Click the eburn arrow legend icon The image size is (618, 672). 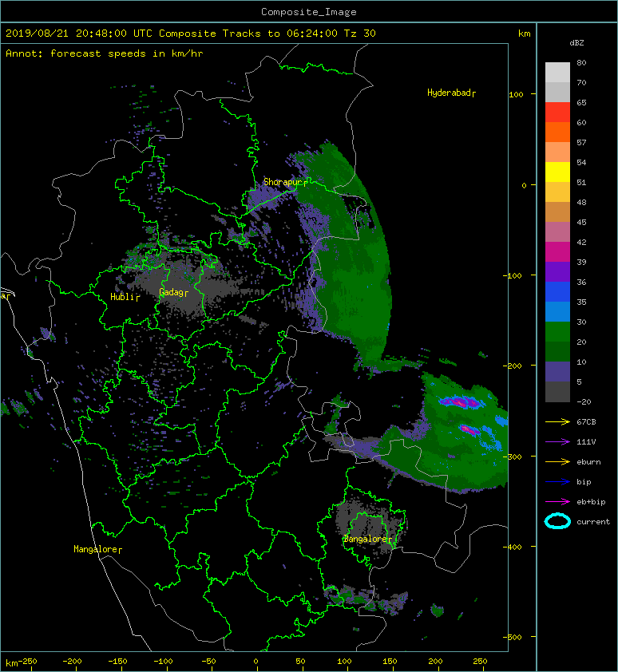(x=557, y=461)
